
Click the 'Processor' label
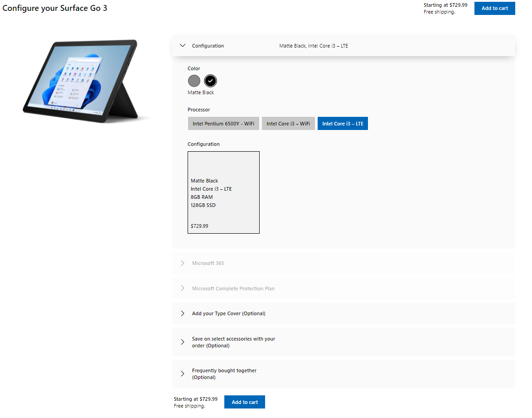pyautogui.click(x=199, y=110)
